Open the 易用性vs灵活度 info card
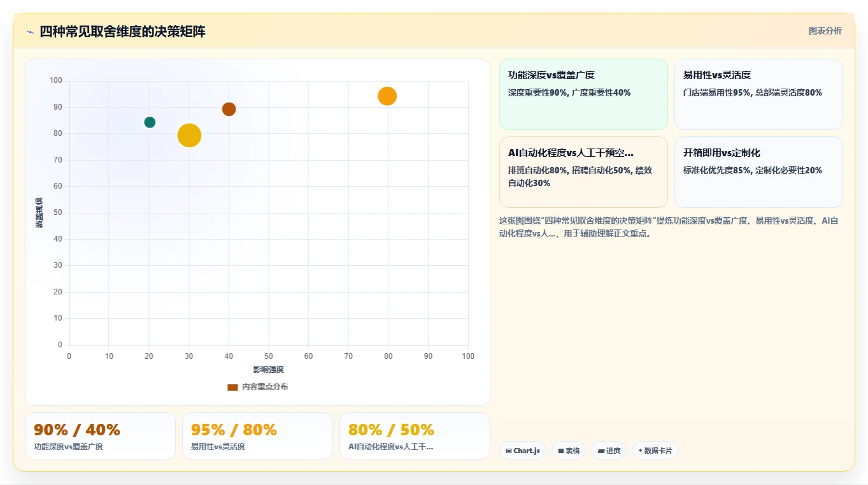Screen dimensions: 868x485 pos(758,94)
